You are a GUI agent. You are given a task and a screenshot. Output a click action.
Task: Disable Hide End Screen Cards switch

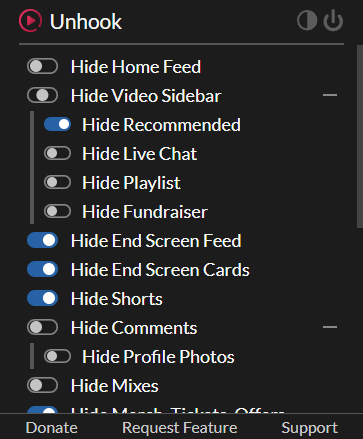(42, 269)
